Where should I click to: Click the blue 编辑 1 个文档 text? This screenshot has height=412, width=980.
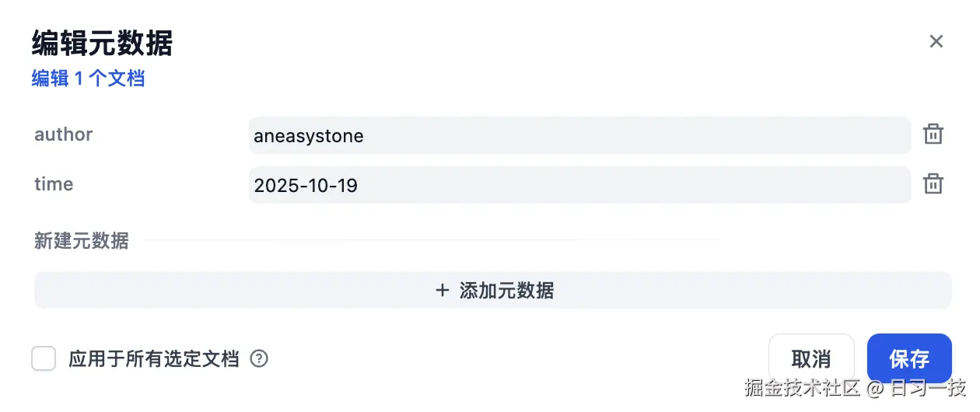(88, 79)
